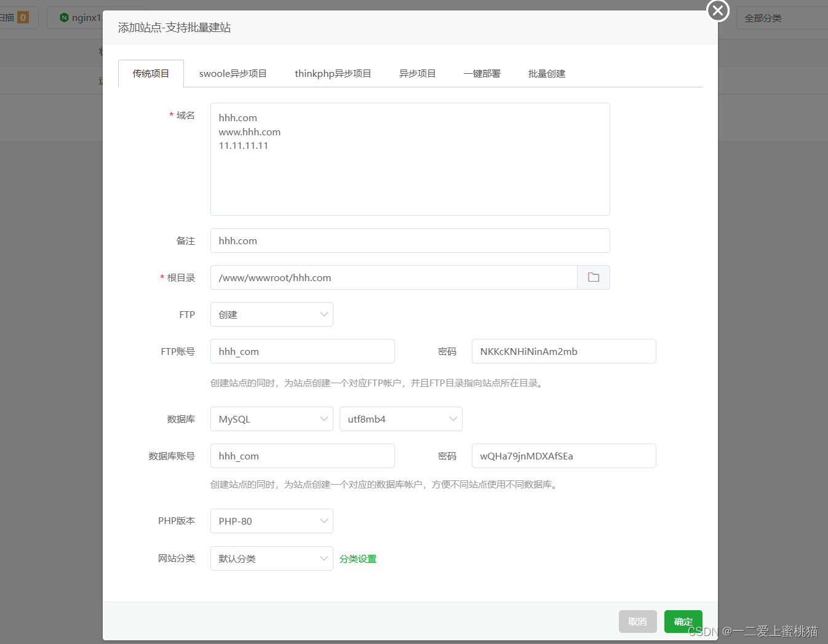Click the 数据库账号 input field
This screenshot has height=644, width=828.
[x=303, y=456]
